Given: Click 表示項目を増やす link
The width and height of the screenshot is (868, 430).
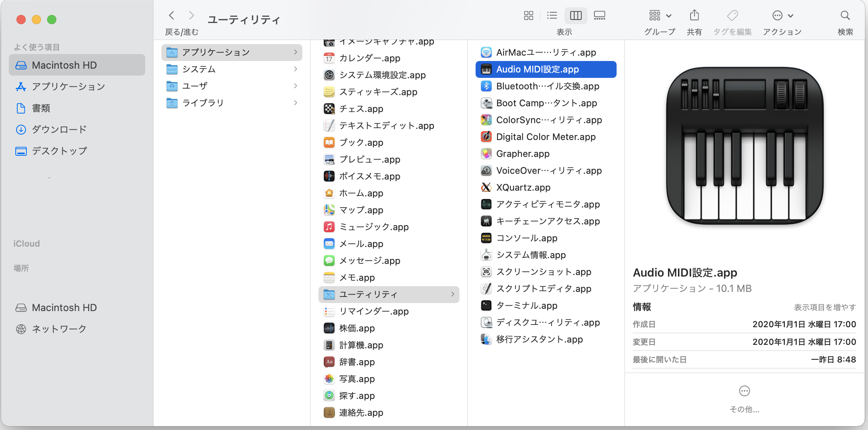Looking at the screenshot, I should 825,307.
